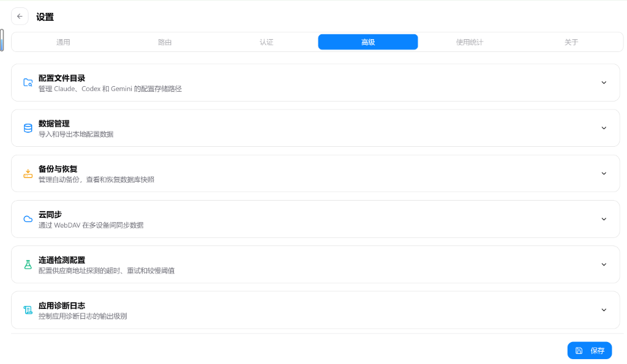Click the flask icon beside 连通检测配置
Screen dimensions: 627x364
(28, 264)
